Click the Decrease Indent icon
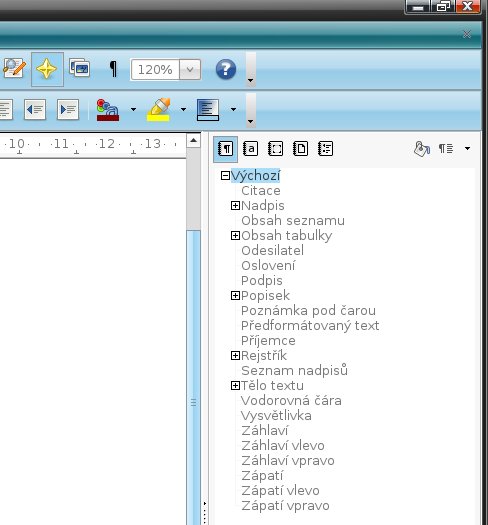Viewport: 488px width, 525px height. click(35, 109)
